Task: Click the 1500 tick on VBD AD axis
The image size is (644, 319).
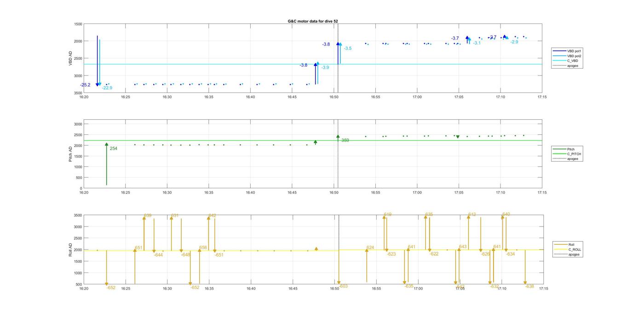Action: [78, 24]
